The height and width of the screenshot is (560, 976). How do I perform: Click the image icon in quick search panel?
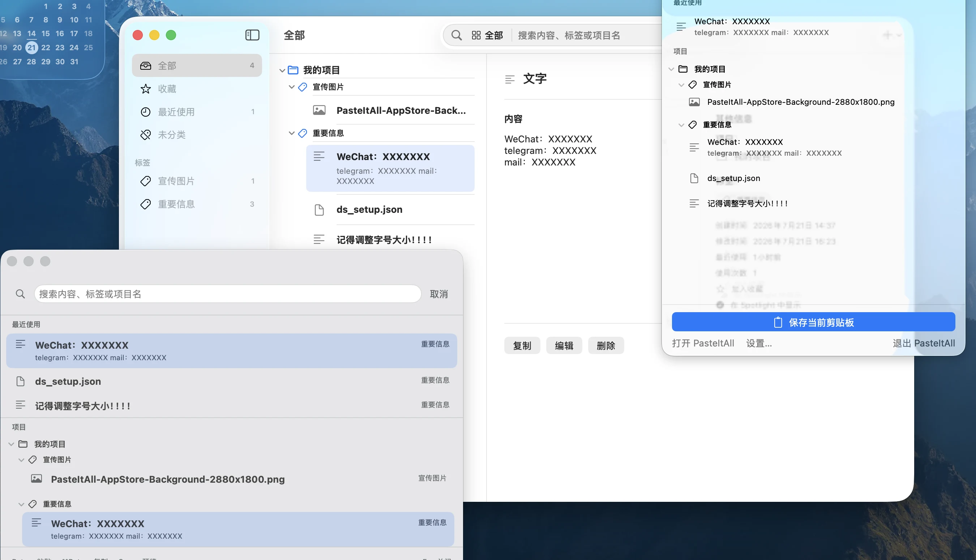[x=37, y=479]
